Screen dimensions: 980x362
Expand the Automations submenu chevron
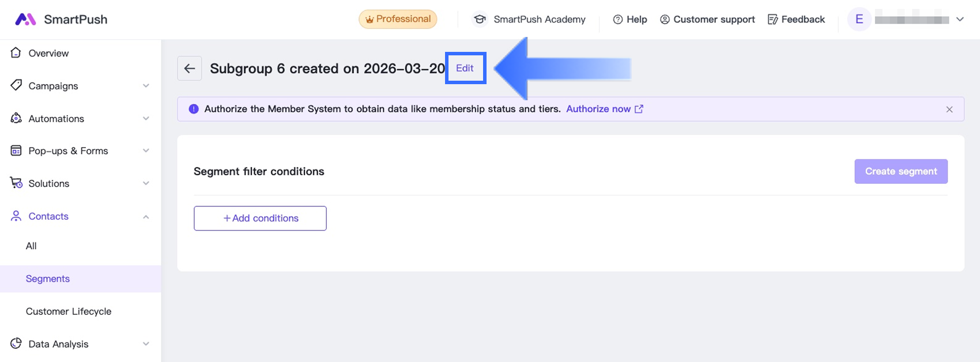click(146, 119)
